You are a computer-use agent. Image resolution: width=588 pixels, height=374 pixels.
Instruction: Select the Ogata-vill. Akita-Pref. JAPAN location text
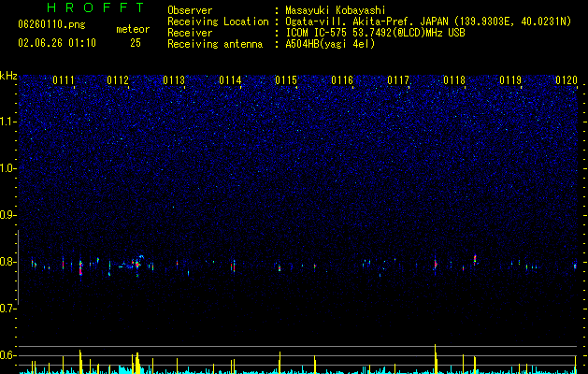pos(428,22)
